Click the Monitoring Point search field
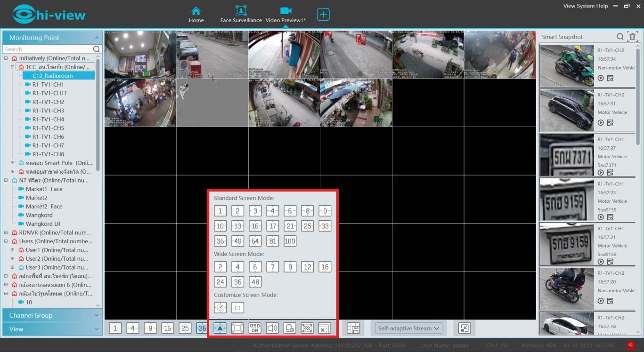The image size is (644, 352). [x=47, y=49]
